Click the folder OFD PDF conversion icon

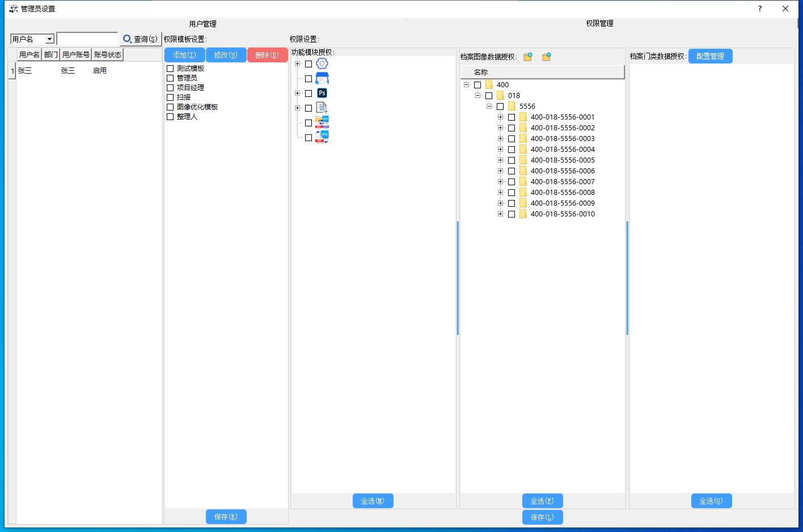(x=322, y=122)
